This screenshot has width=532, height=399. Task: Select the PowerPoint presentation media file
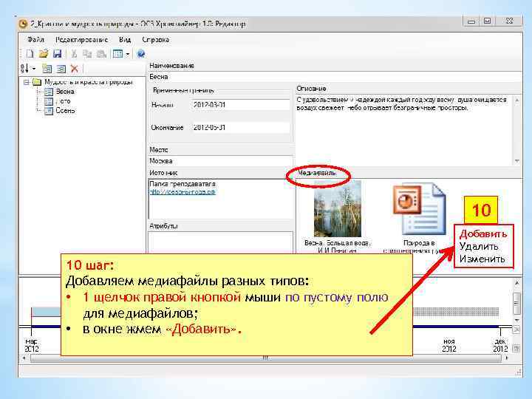point(419,210)
